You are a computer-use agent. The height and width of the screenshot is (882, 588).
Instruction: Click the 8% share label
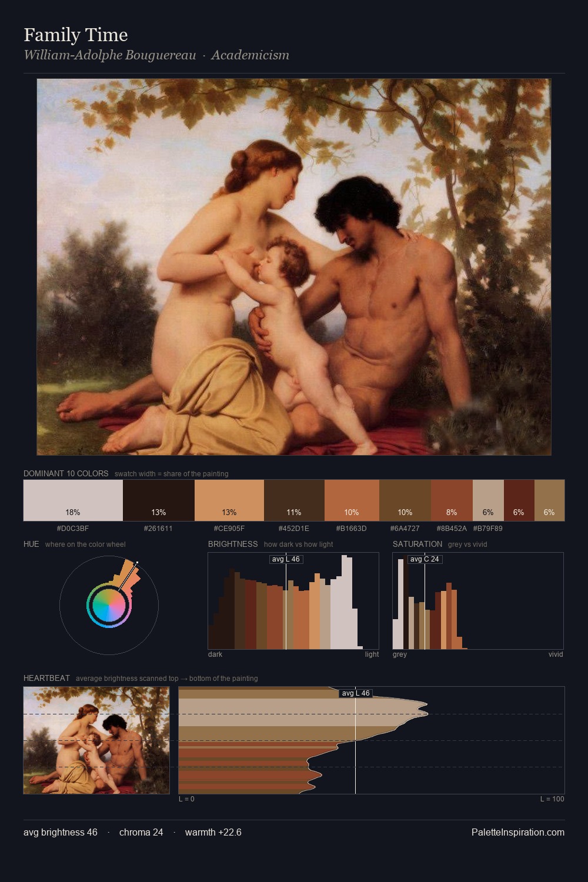pos(452,512)
